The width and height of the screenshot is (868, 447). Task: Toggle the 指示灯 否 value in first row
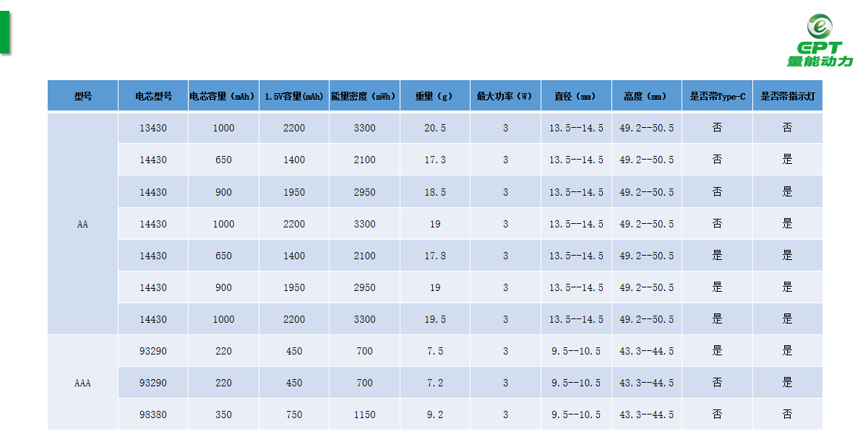tap(787, 128)
